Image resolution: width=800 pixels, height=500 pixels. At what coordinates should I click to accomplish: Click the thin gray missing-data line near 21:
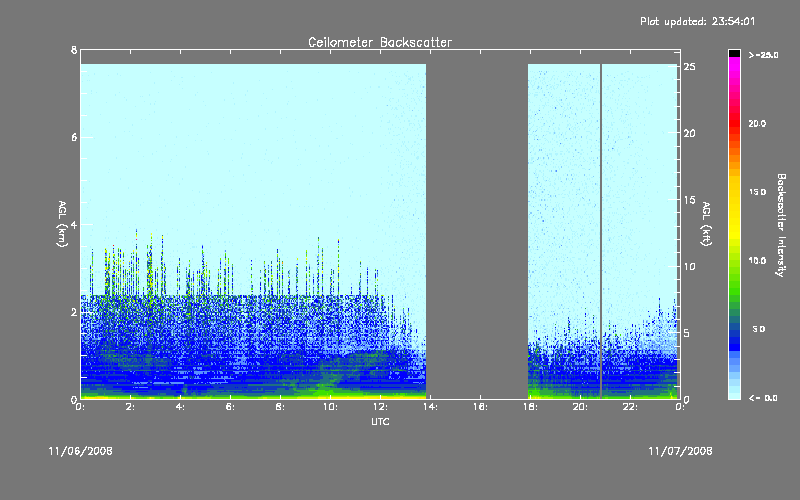pyautogui.click(x=601, y=231)
